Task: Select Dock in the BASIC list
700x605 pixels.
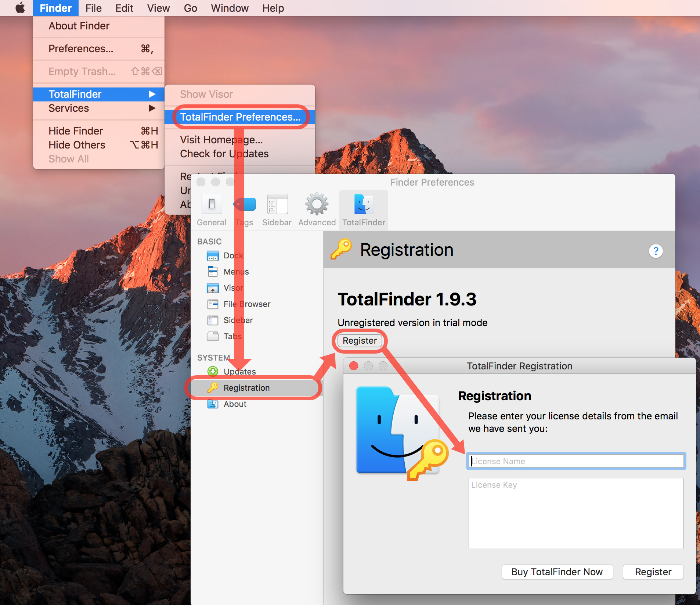Action: (257, 255)
